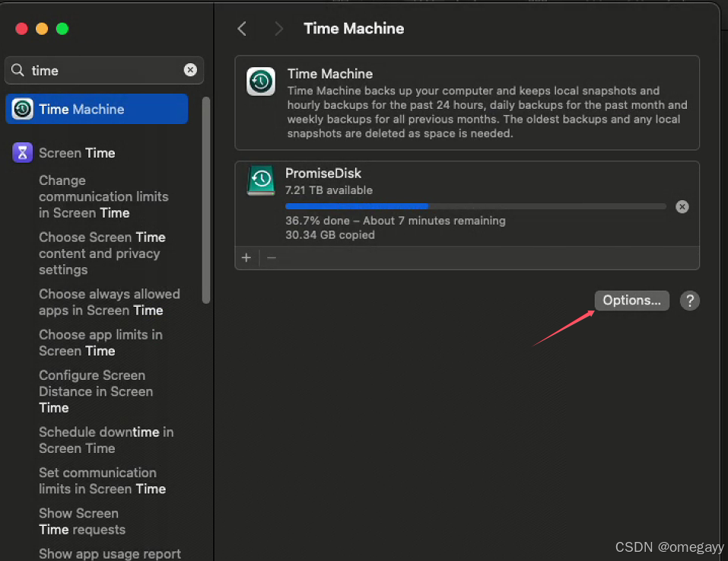The height and width of the screenshot is (561, 728).
Task: Open 'Choose always allowed apps in Screen Time'
Action: click(110, 302)
